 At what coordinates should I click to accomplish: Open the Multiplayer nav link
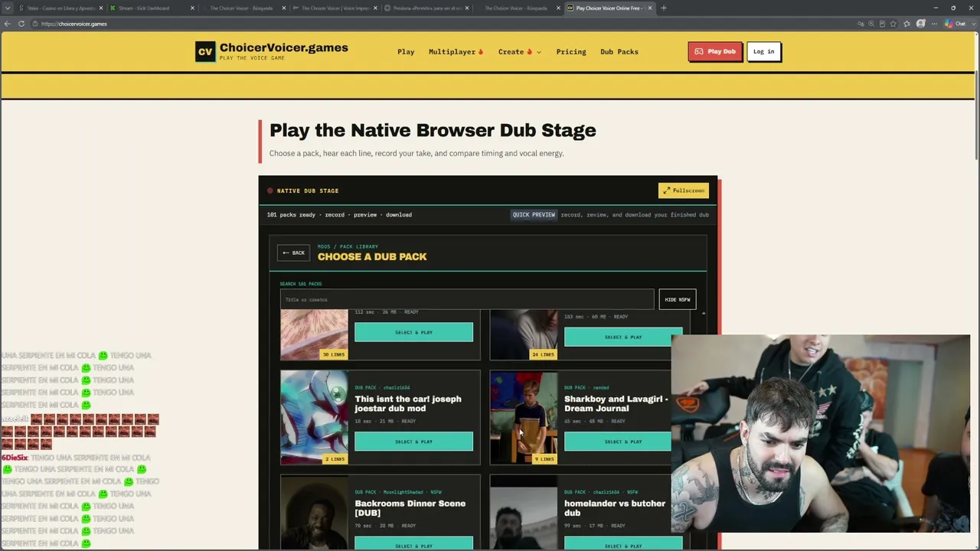coord(456,52)
